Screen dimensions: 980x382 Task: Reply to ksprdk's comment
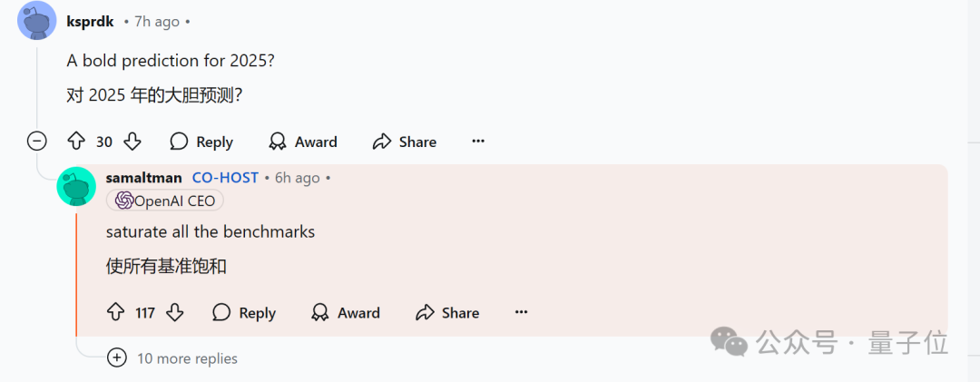click(201, 142)
